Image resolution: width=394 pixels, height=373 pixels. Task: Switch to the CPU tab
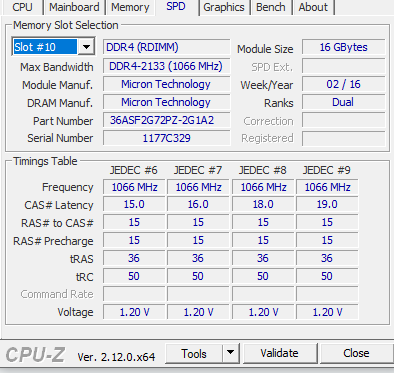point(22,7)
